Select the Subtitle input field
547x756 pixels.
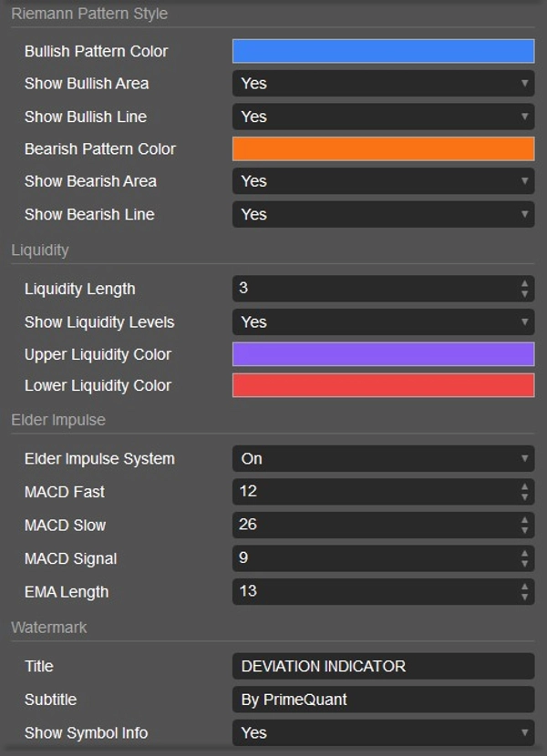point(383,700)
